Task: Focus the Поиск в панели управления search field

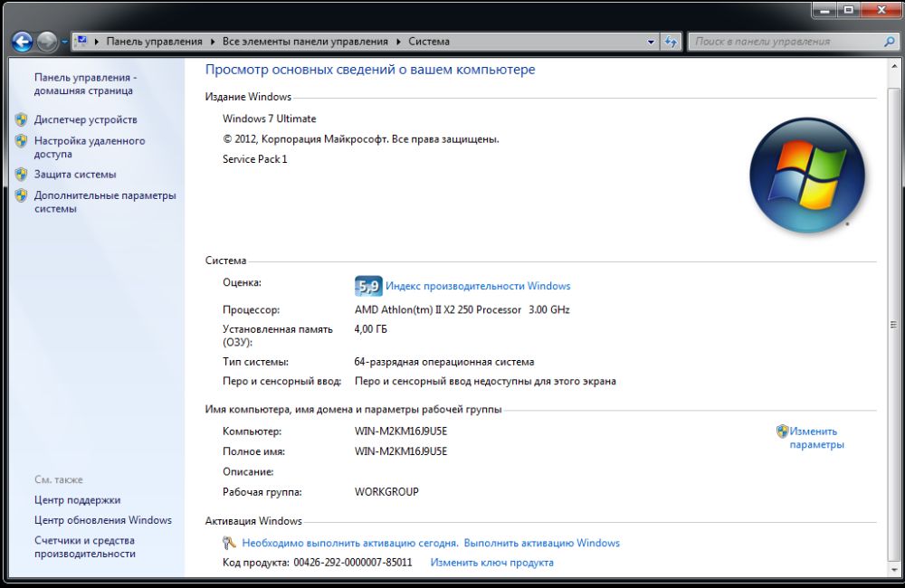Action: 786,42
